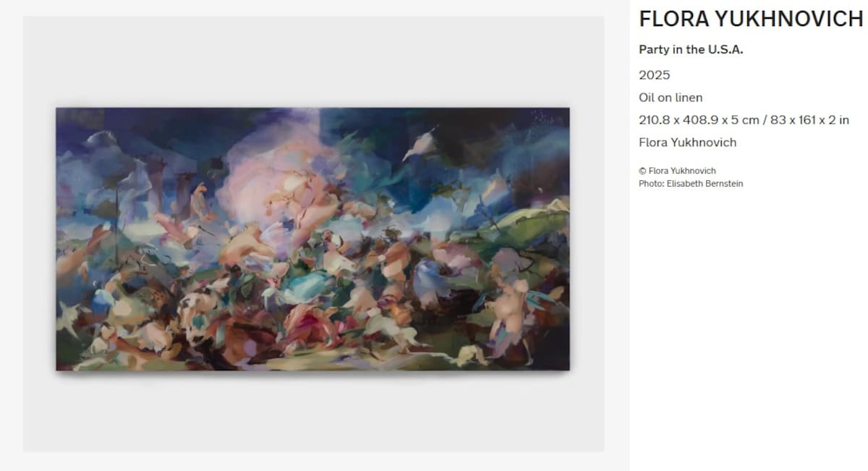Select the "Party in the U.S.A." title
Image resolution: width=868 pixels, height=471 pixels.
(x=691, y=50)
